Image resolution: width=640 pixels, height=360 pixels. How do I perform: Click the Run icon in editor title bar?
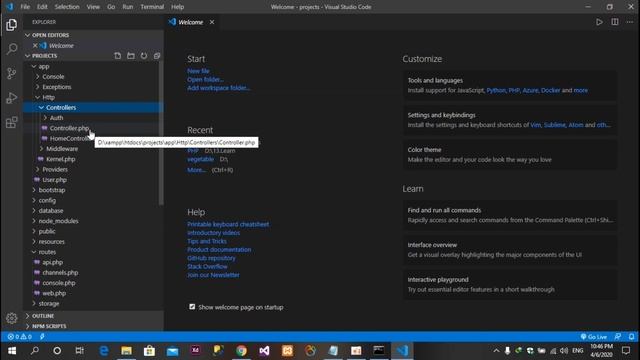point(599,22)
